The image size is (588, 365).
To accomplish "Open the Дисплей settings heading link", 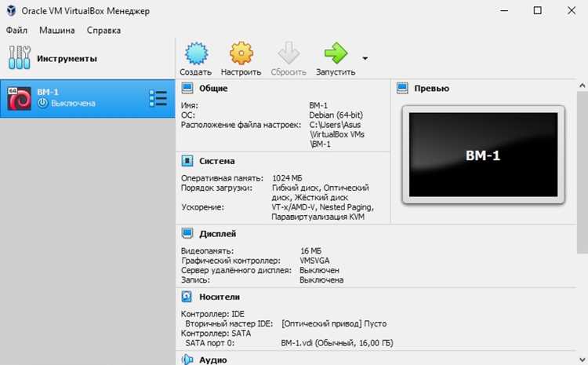I will point(217,234).
